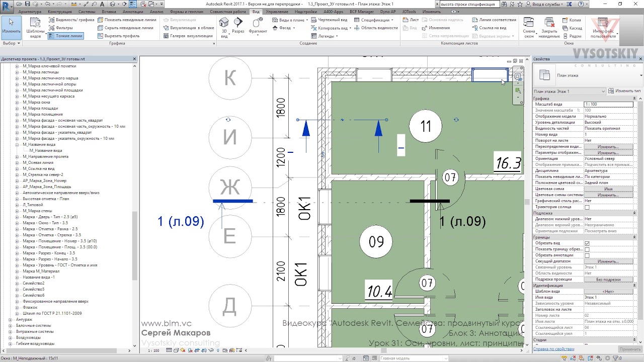Collapse Графика properties group

pos(635,99)
